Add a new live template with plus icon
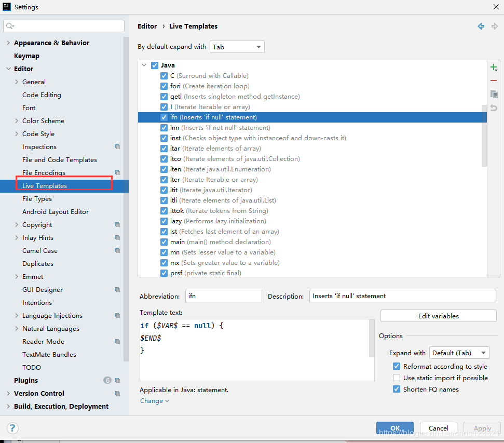Image resolution: width=504 pixels, height=443 pixels. (x=494, y=68)
